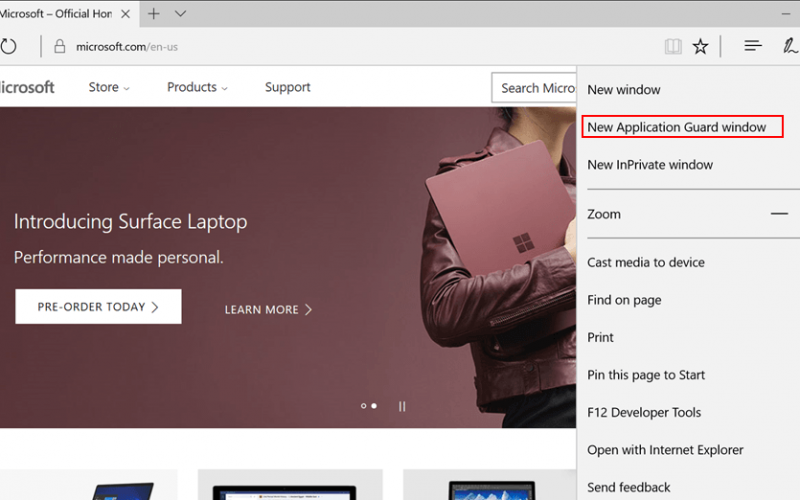Image resolution: width=800 pixels, height=500 pixels.
Task: Open the Hub lines icon
Action: [x=753, y=46]
